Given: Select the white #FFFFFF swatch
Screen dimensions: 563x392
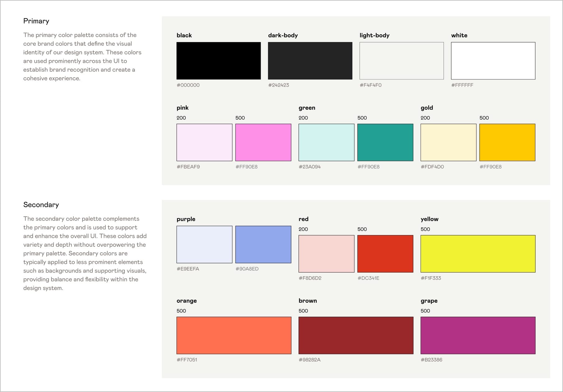Looking at the screenshot, I should click(493, 61).
